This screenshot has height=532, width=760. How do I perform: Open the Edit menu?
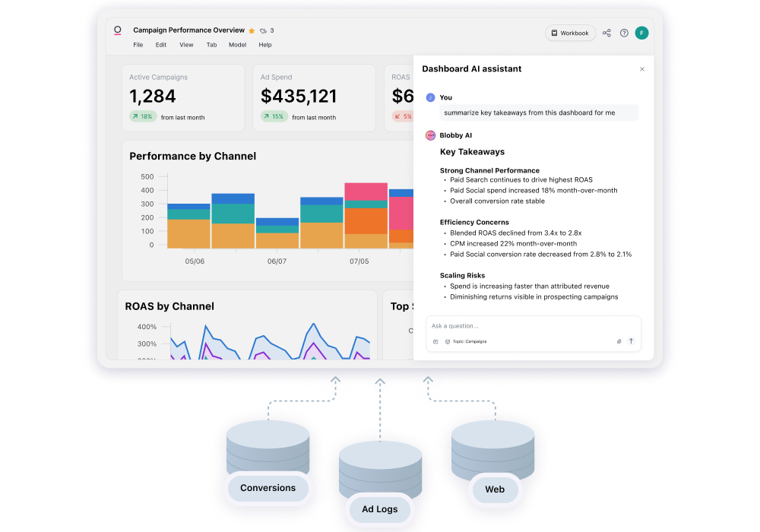click(x=161, y=45)
